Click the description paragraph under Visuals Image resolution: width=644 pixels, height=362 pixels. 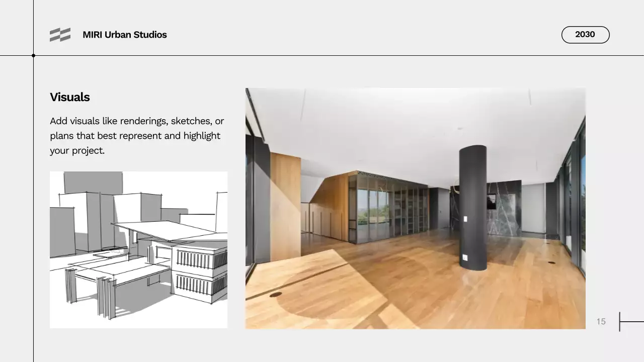[136, 135]
